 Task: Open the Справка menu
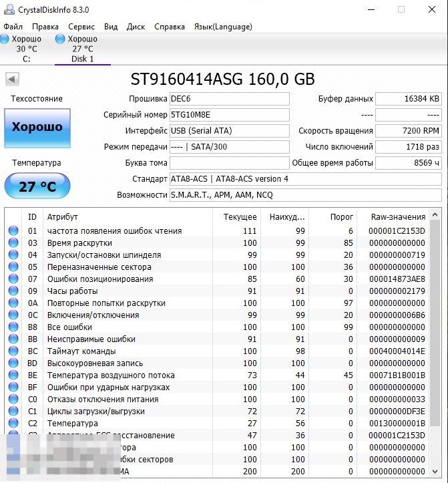170,27
